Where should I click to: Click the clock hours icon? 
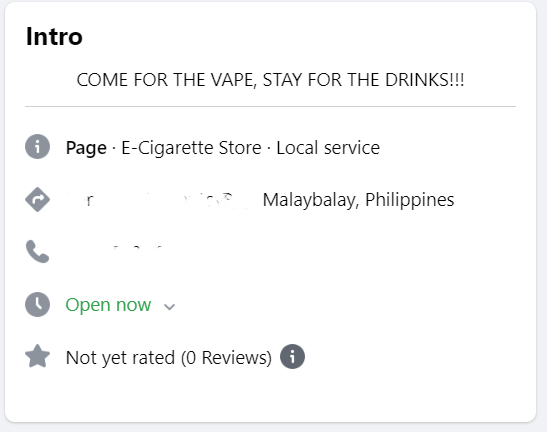point(37,304)
